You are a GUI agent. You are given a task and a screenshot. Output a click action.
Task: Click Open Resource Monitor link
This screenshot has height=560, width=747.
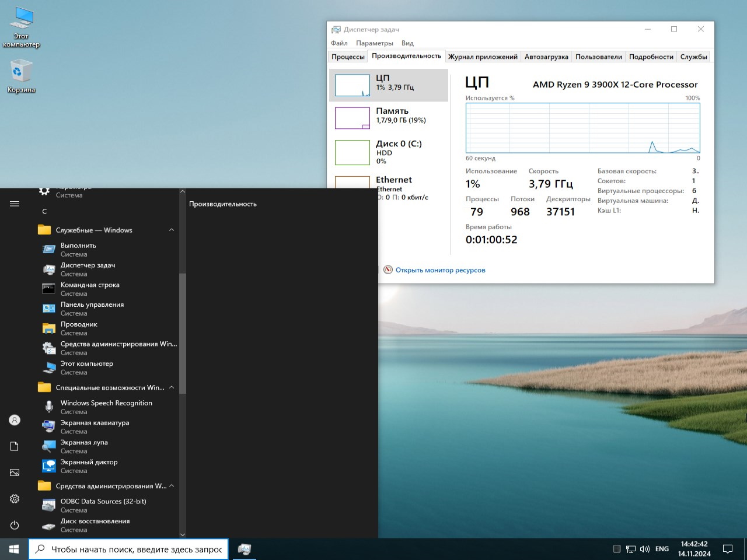coord(440,270)
